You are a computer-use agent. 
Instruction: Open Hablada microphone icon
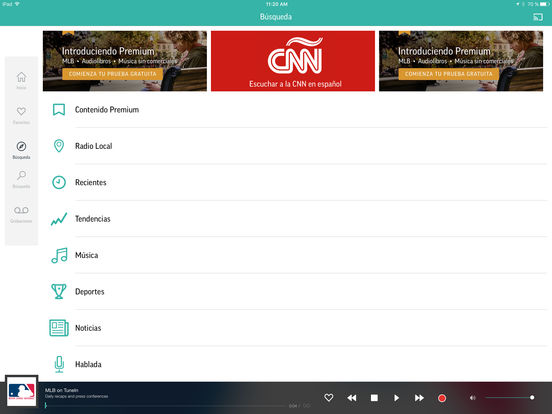click(x=59, y=364)
